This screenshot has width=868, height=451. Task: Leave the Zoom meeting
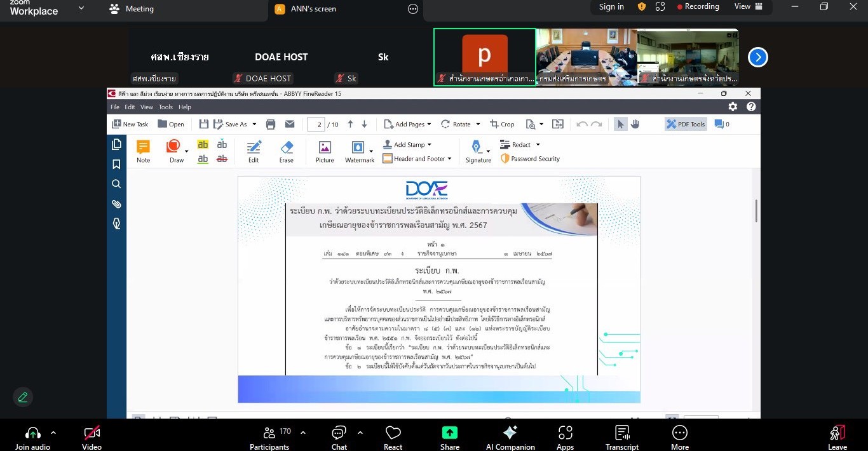pos(837,437)
